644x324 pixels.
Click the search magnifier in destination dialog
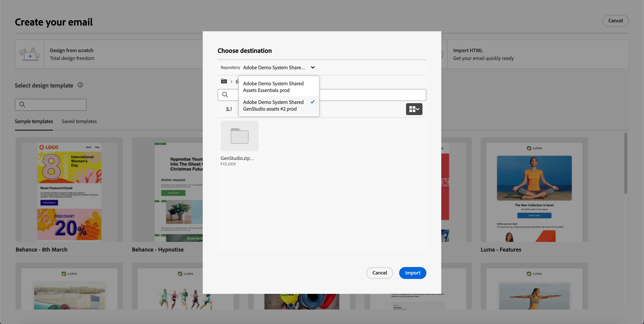click(225, 95)
